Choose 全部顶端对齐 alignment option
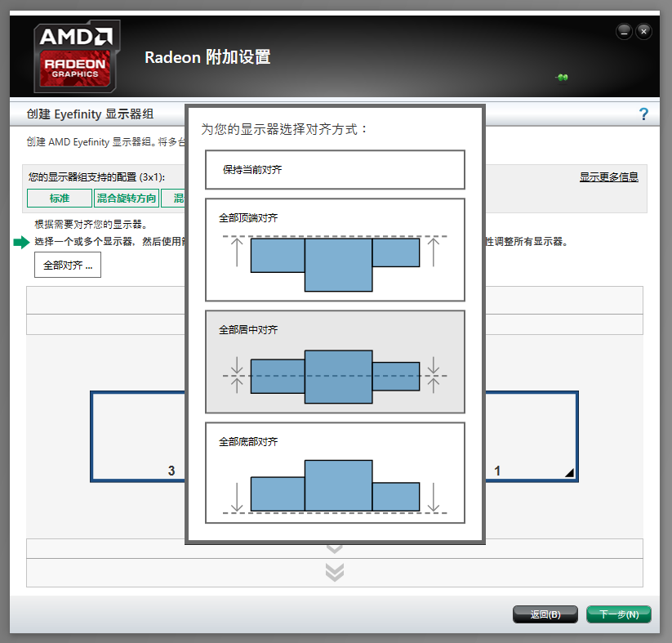Screen dimensions: 672x643 click(248, 218)
